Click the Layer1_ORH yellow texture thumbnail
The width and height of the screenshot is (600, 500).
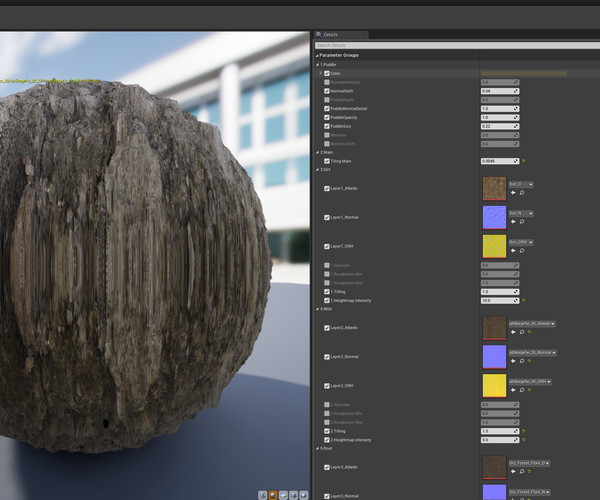(494, 247)
